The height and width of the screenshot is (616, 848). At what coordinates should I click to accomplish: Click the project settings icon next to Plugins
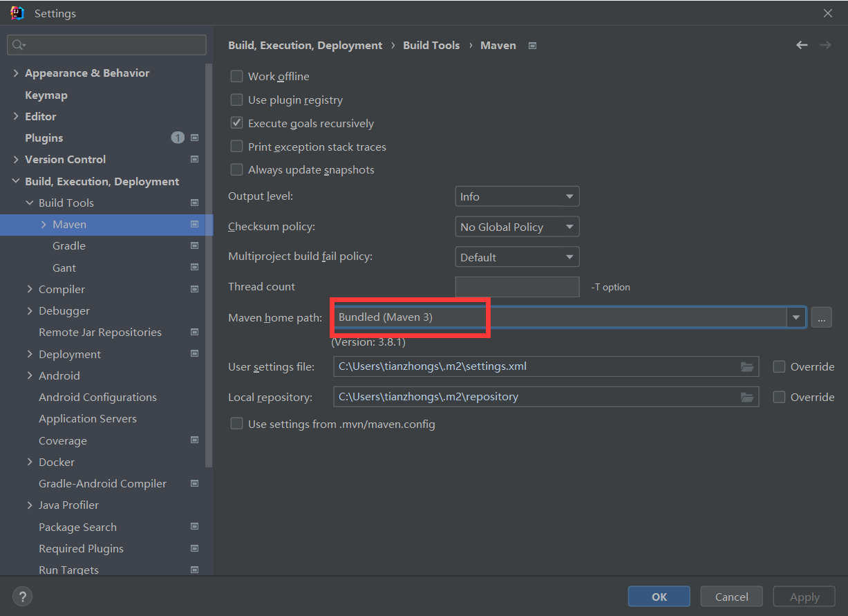[x=195, y=138]
